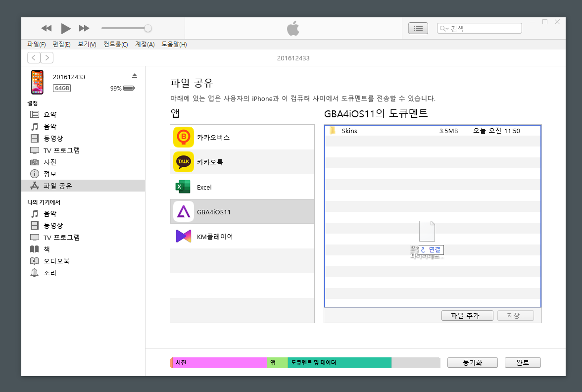The width and height of the screenshot is (582, 392).
Task: Click the device name 201612433 in sidebar
Action: pyautogui.click(x=69, y=77)
